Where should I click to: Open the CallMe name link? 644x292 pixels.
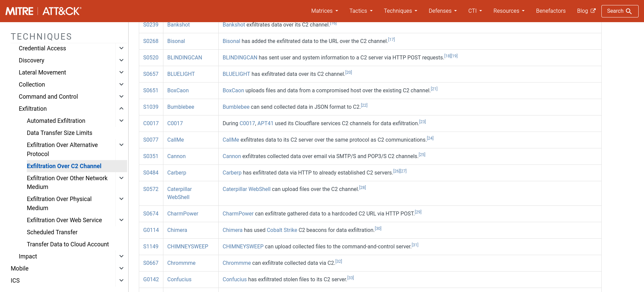click(x=175, y=140)
